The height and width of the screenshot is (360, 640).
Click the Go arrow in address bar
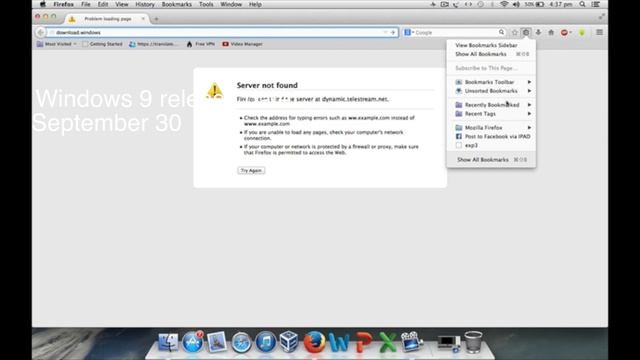tap(393, 32)
